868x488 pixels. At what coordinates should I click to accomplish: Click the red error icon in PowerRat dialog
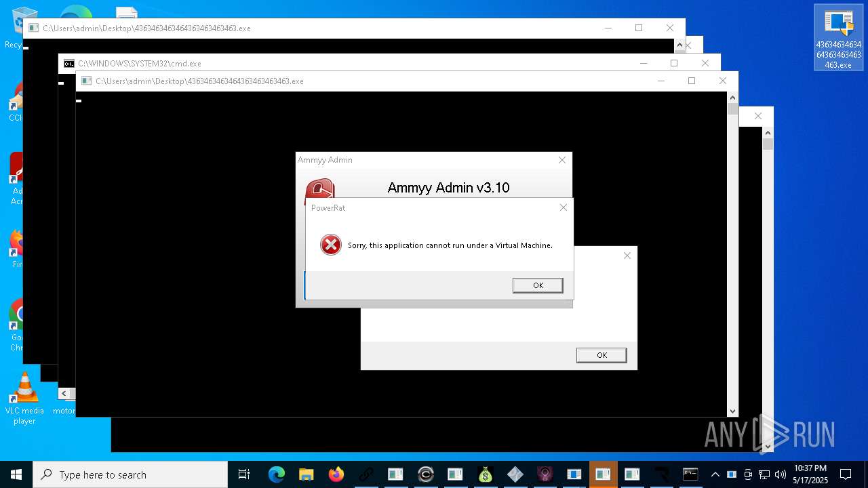331,245
